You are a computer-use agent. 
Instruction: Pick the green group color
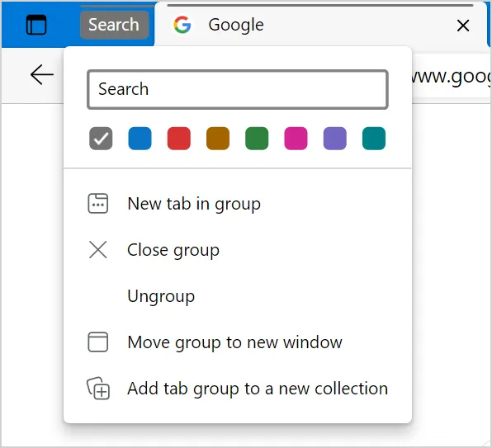257,139
